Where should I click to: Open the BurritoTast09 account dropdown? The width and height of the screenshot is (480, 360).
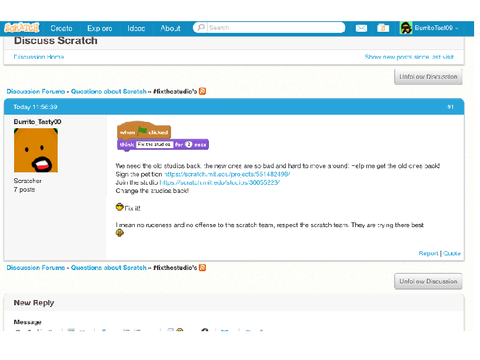(x=436, y=28)
